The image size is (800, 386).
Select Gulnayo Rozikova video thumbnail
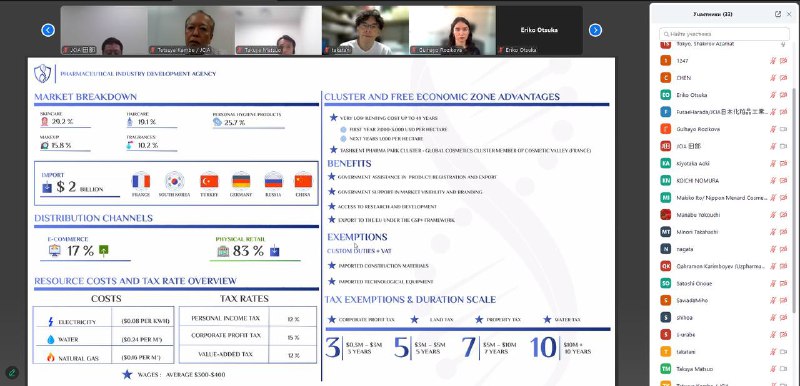[x=452, y=30]
